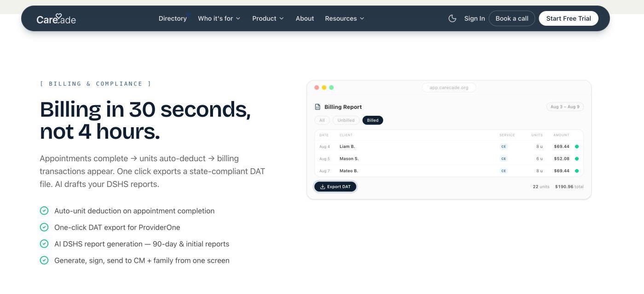Click the Billing in 30 seconds headline

pyautogui.click(x=145, y=120)
